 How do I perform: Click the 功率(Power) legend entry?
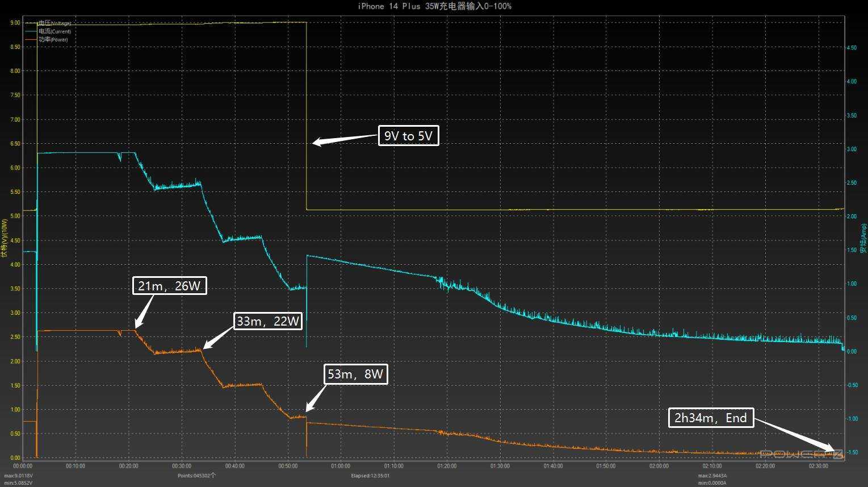47,39
